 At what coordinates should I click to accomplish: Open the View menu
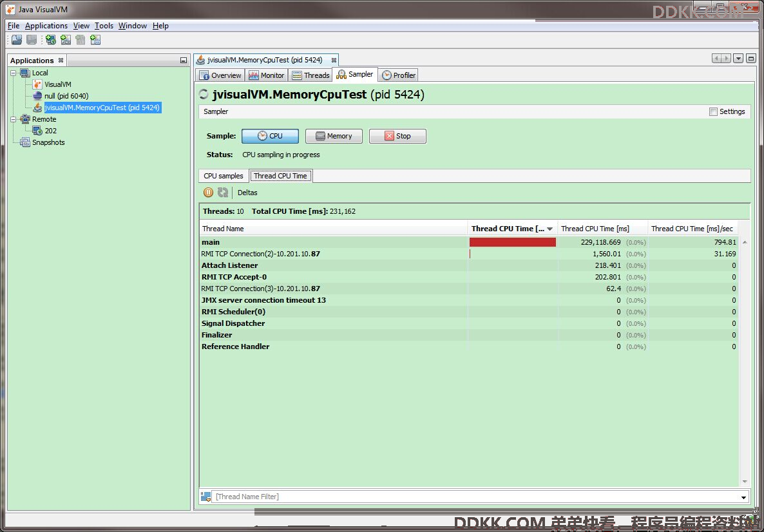point(81,26)
